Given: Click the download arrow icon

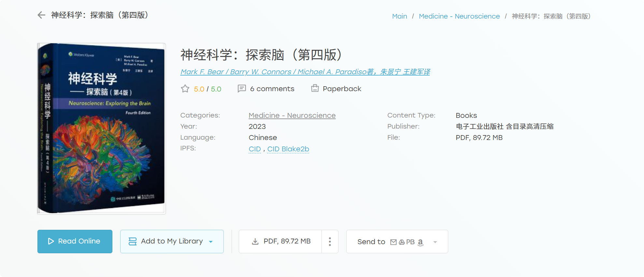Looking at the screenshot, I should tap(255, 242).
